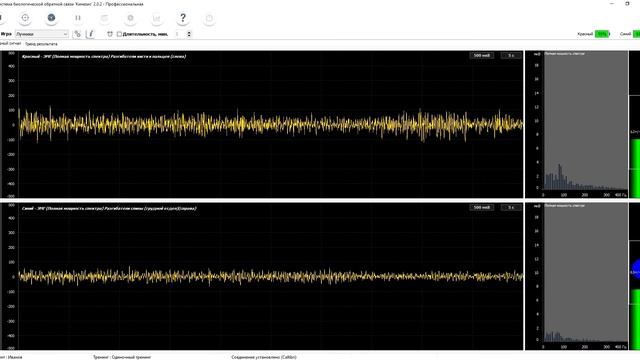Image resolution: width=640 pixels, height=360 pixels.
Task: Enable the Длительность, мин. checkbox
Action: coord(119,34)
